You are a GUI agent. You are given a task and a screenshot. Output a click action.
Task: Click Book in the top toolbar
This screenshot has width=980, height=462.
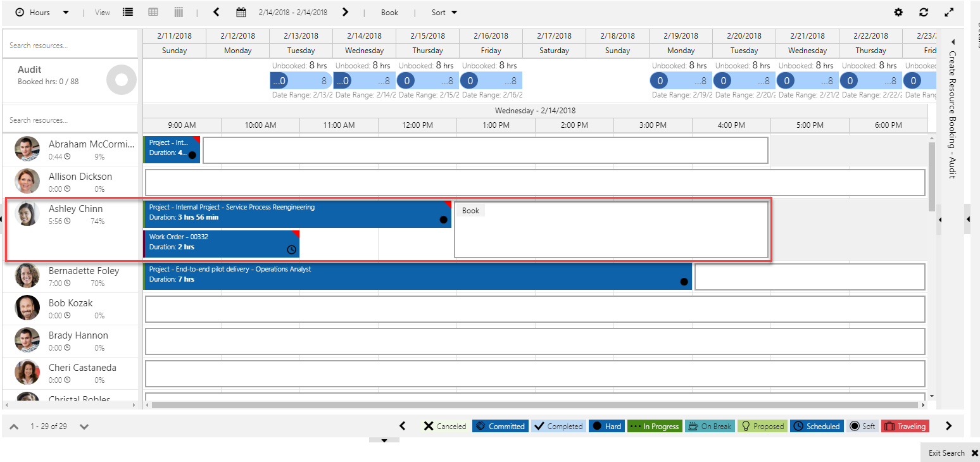tap(389, 13)
